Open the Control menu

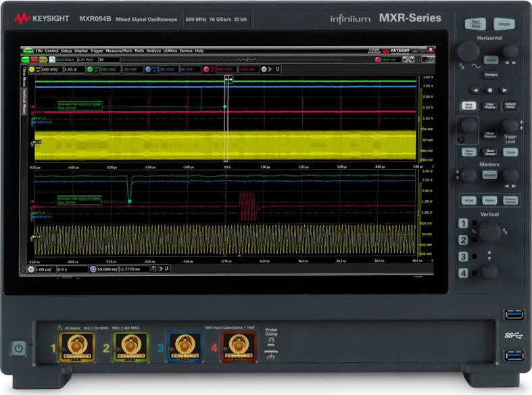point(51,51)
